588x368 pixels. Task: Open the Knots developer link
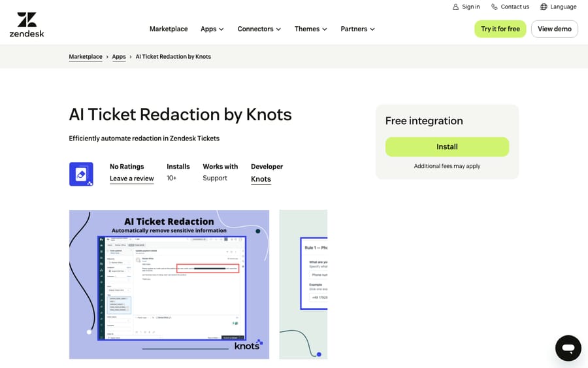tap(261, 179)
